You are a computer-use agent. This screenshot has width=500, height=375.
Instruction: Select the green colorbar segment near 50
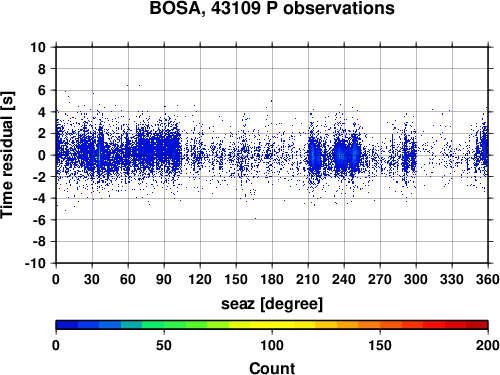click(153, 325)
